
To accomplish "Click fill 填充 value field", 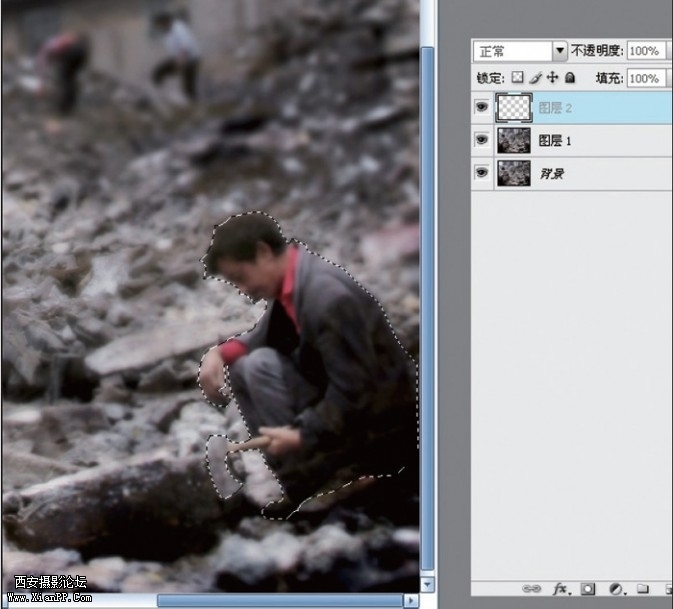I will click(x=646, y=79).
